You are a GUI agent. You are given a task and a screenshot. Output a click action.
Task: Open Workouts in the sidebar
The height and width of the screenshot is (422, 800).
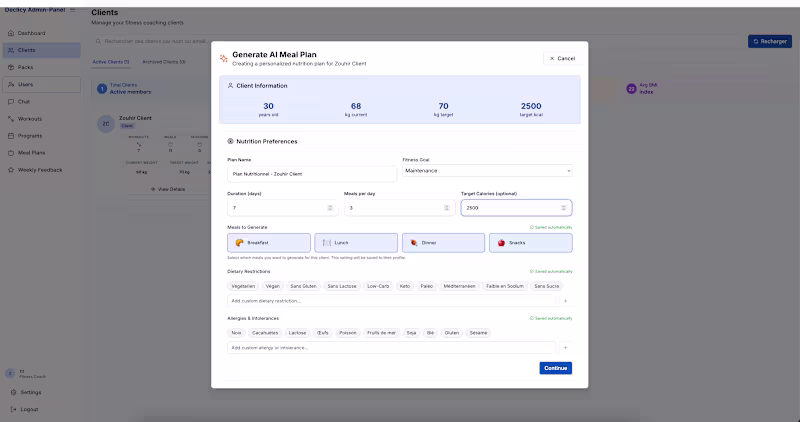[x=41, y=119]
